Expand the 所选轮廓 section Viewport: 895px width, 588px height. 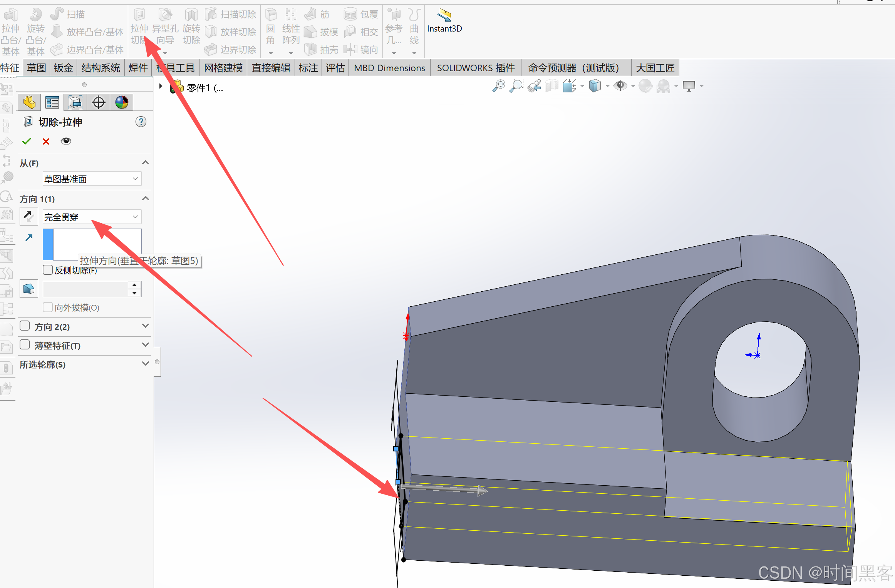click(x=145, y=364)
